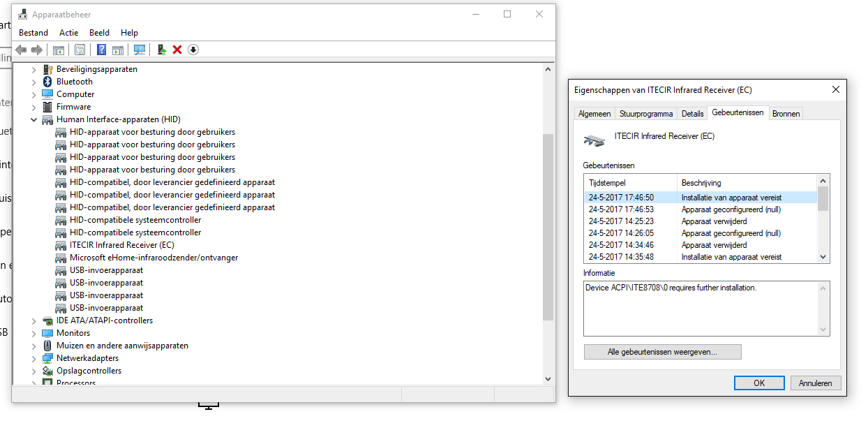Screen dimensions: 868x421
Task: Open the Bestand menu
Action: [x=33, y=32]
